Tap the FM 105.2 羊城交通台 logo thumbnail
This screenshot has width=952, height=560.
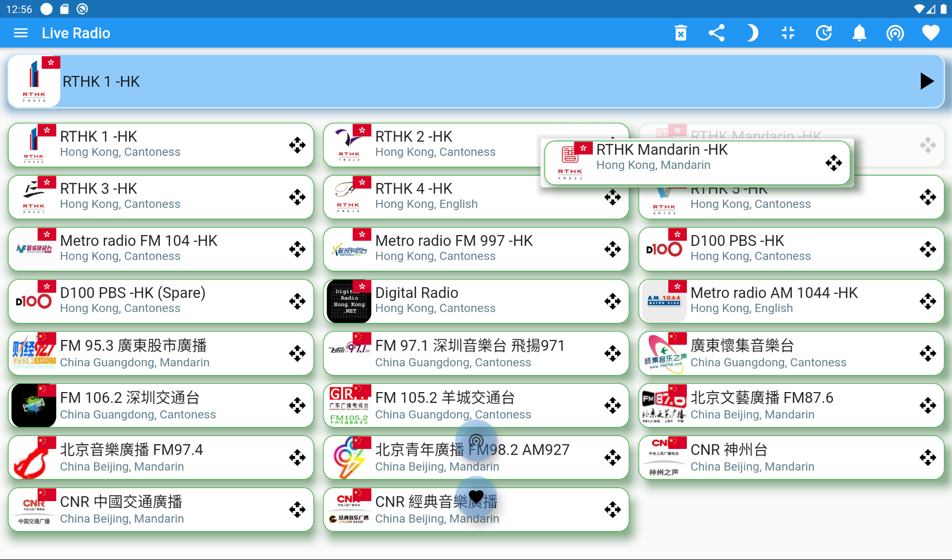(x=349, y=406)
